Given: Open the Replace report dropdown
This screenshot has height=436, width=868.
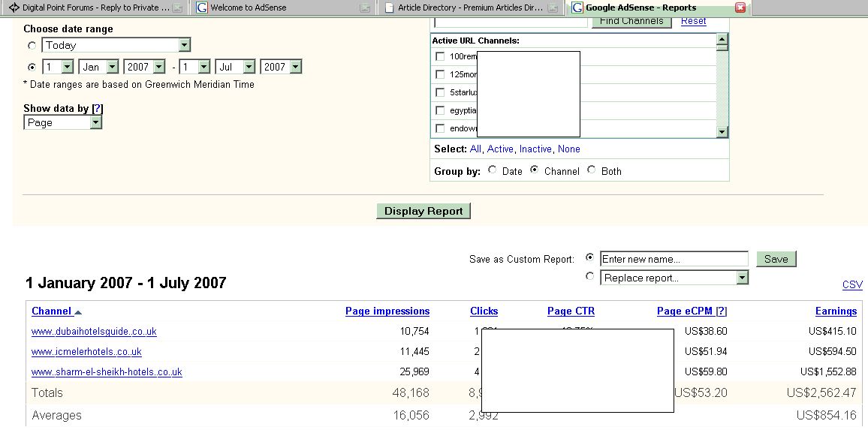Looking at the screenshot, I should (x=674, y=278).
